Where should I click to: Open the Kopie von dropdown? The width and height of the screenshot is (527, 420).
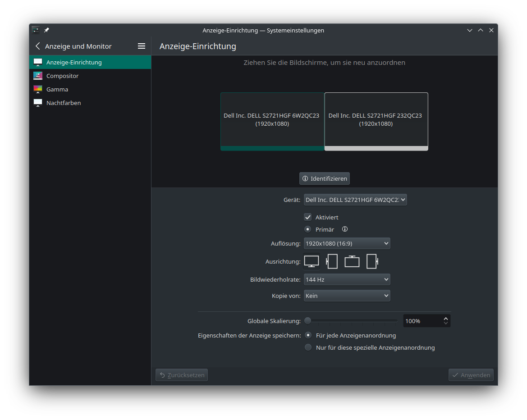coord(347,296)
